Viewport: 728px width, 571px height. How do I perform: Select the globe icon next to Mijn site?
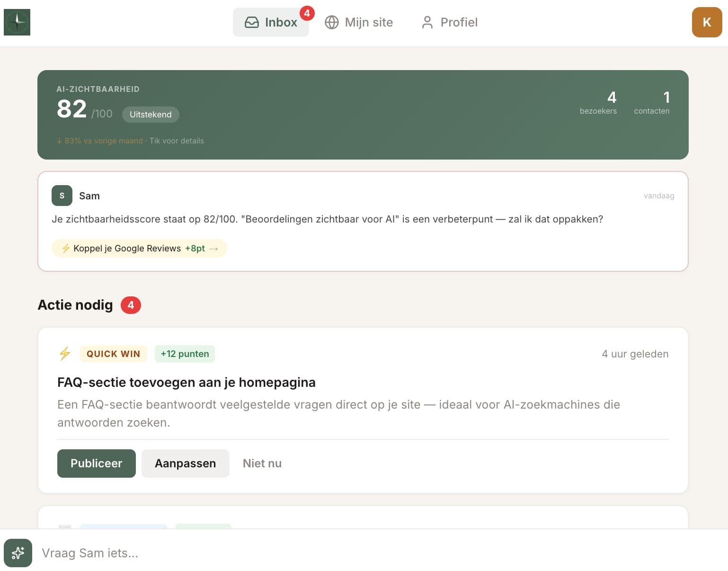click(x=332, y=22)
